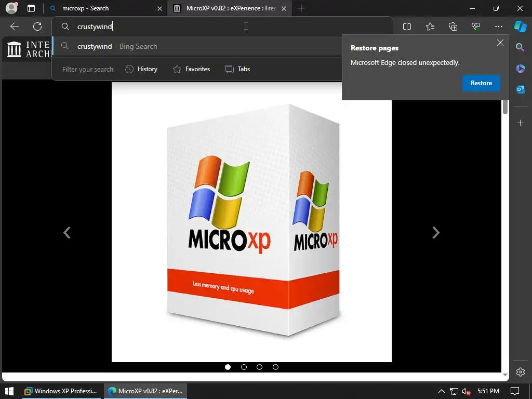Open Browser essentials heart icon

pyautogui.click(x=476, y=26)
